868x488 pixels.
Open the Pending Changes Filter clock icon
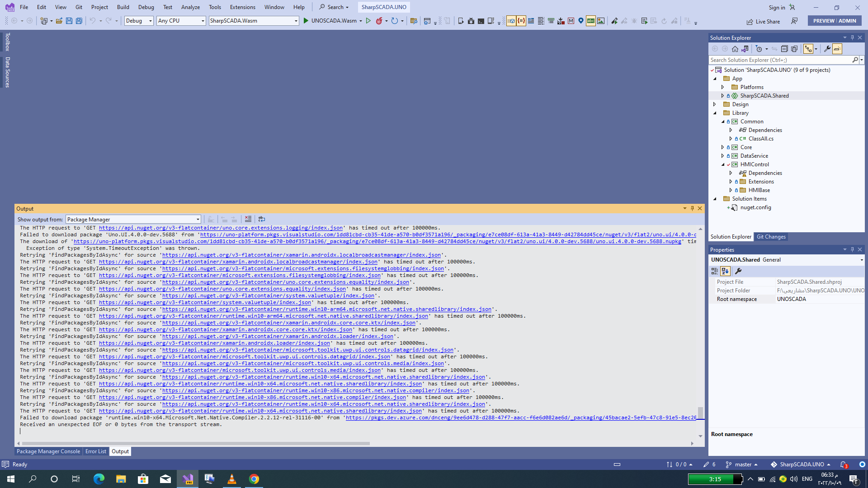759,49
